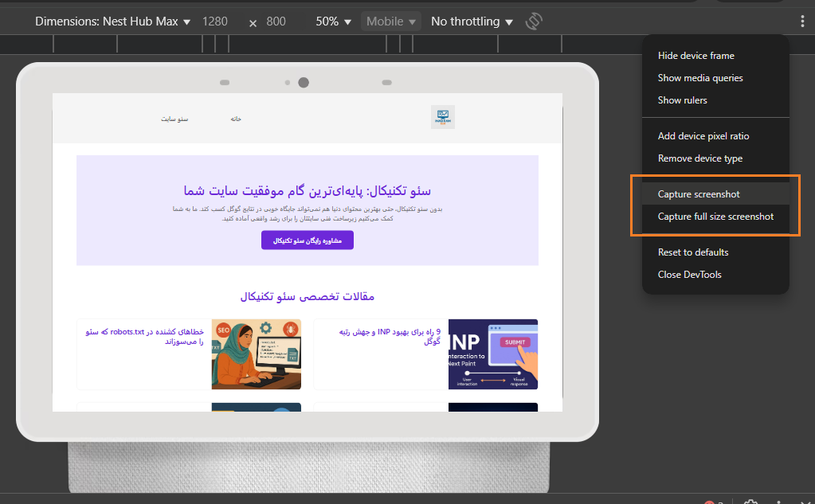Click the INP article thumbnail image
815x504 pixels.
492,354
